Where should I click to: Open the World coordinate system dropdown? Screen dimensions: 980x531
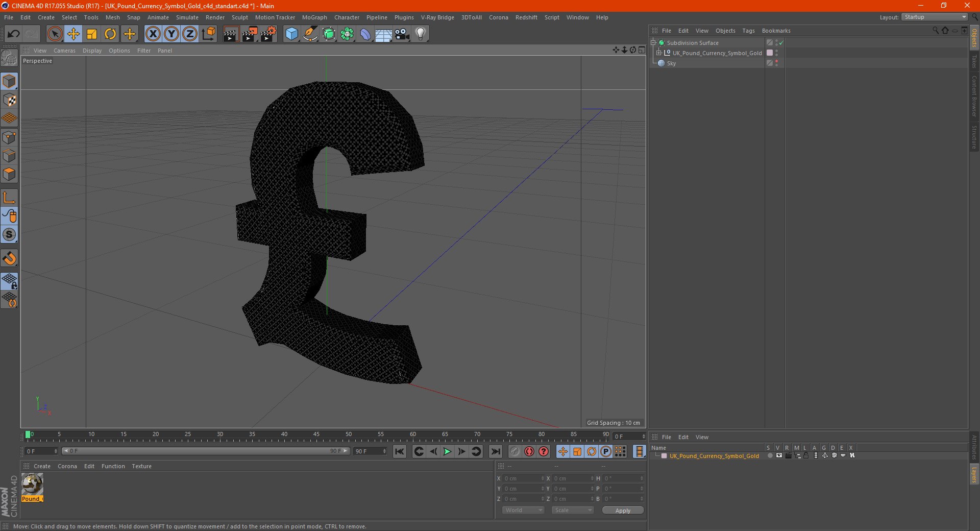523,510
